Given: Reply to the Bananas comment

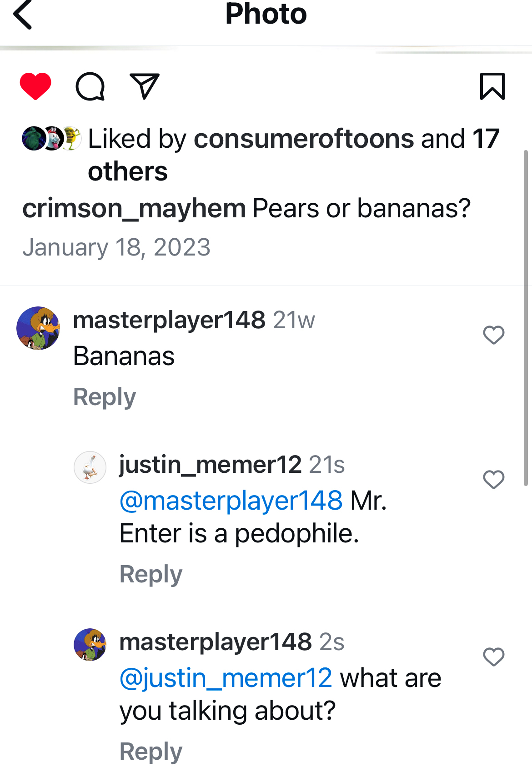Looking at the screenshot, I should (x=105, y=397).
